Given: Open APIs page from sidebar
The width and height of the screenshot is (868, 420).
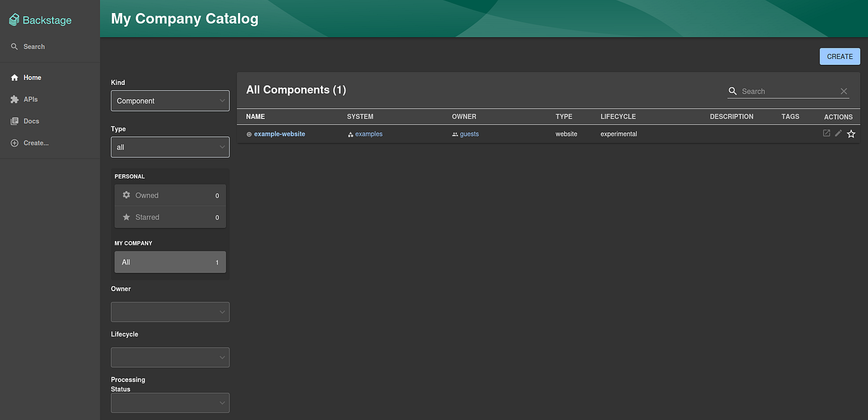Looking at the screenshot, I should (x=50, y=99).
